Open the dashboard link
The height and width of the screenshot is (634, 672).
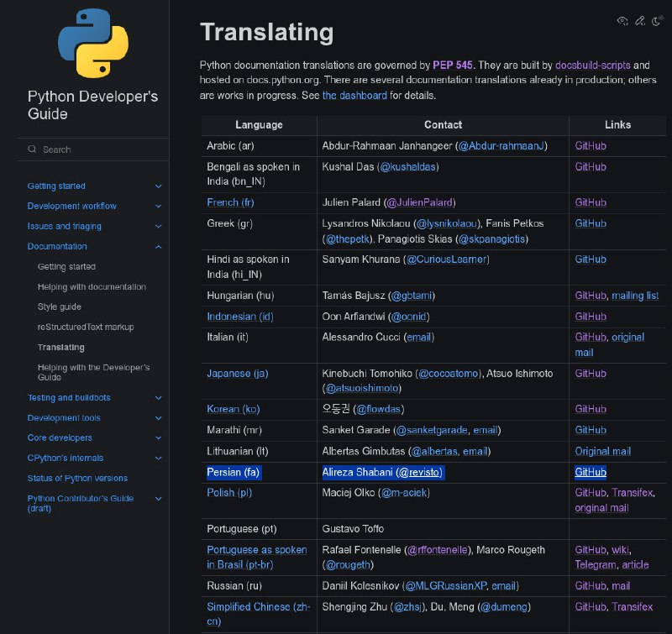354,95
